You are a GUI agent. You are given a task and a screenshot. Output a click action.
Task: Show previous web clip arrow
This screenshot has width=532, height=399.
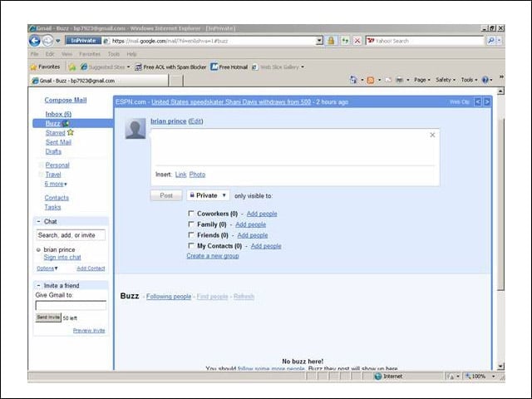pos(477,101)
